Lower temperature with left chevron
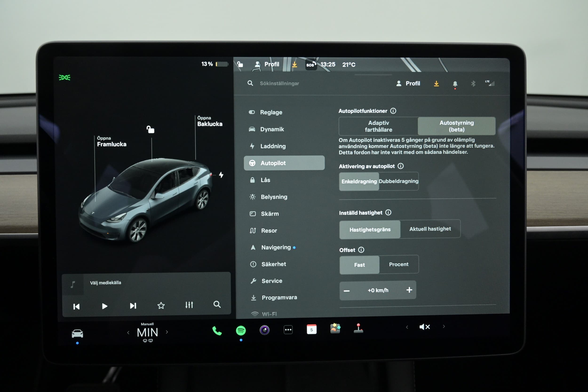This screenshot has width=588, height=392. click(128, 333)
